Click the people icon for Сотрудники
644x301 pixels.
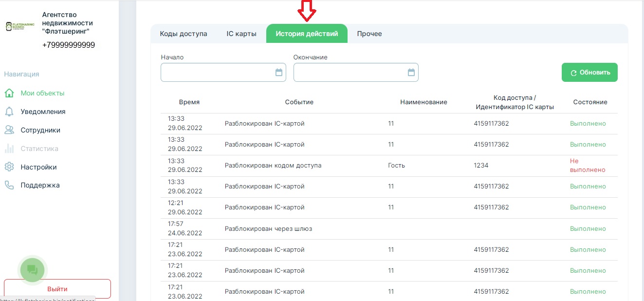coord(9,130)
